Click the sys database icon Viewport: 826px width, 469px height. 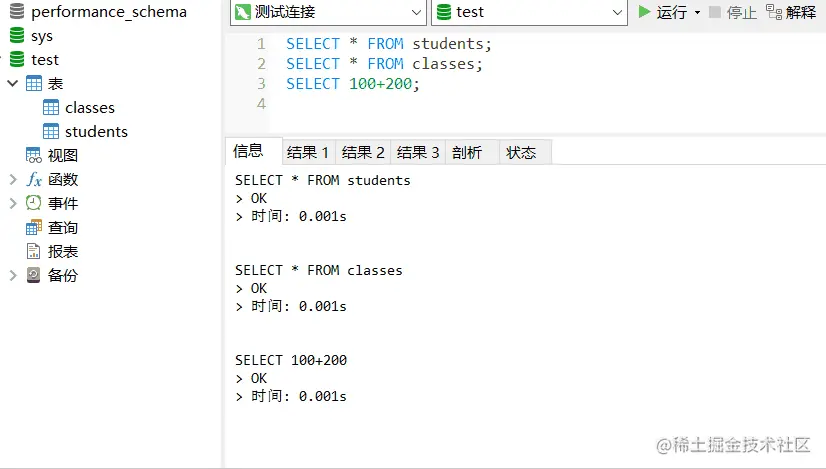pyautogui.click(x=17, y=35)
